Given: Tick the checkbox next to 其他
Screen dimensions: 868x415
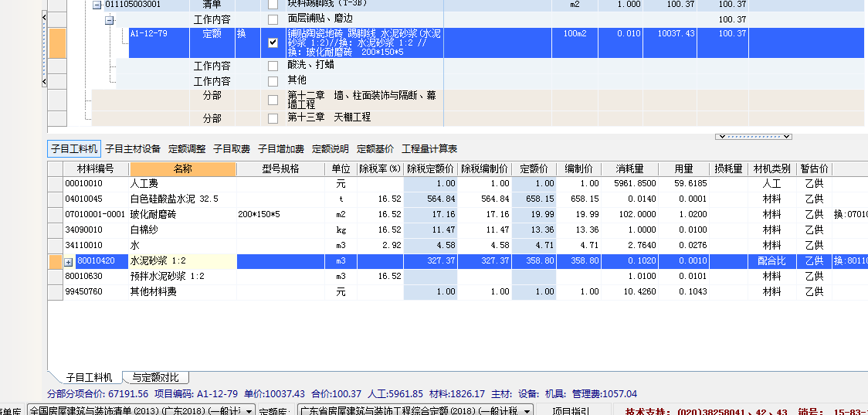Looking at the screenshot, I should pos(273,81).
